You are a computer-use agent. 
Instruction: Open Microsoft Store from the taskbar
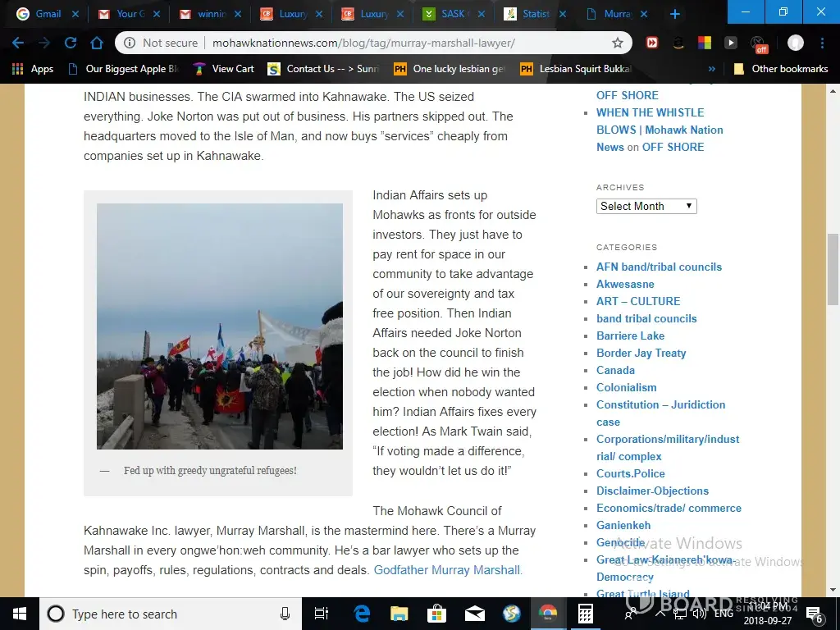pyautogui.click(x=436, y=614)
